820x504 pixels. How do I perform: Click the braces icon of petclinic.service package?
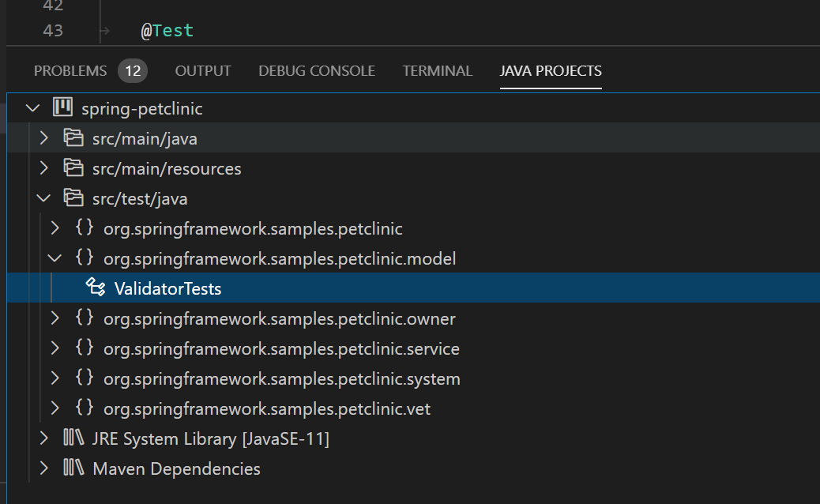point(85,347)
